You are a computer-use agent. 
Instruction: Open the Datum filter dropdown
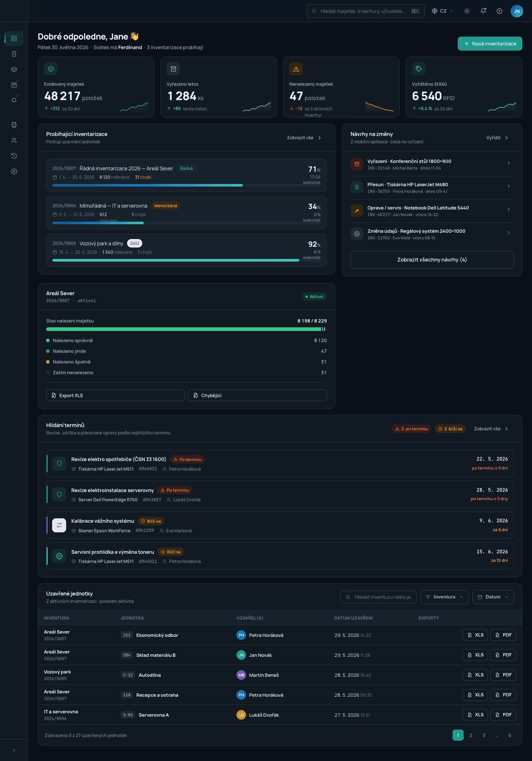(x=493, y=597)
